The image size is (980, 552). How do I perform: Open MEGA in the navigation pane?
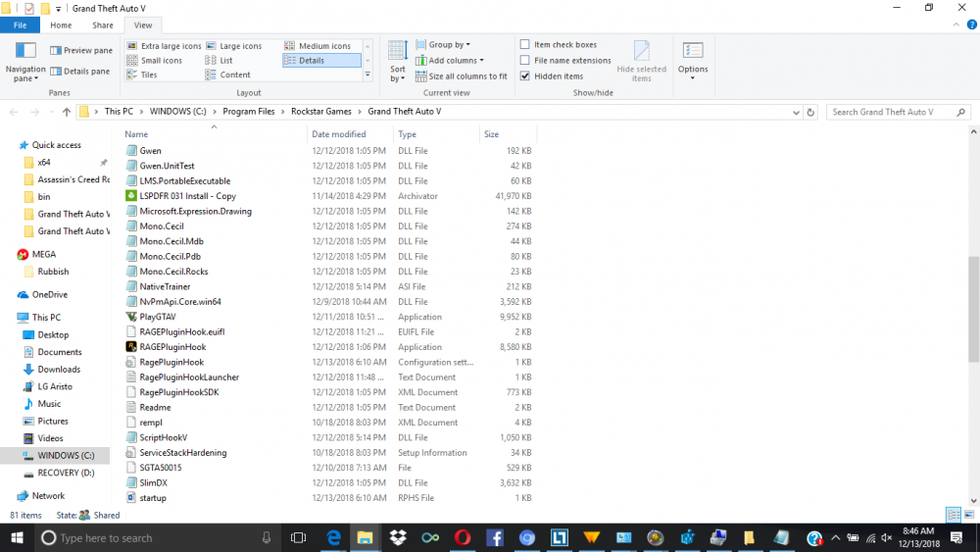(43, 255)
